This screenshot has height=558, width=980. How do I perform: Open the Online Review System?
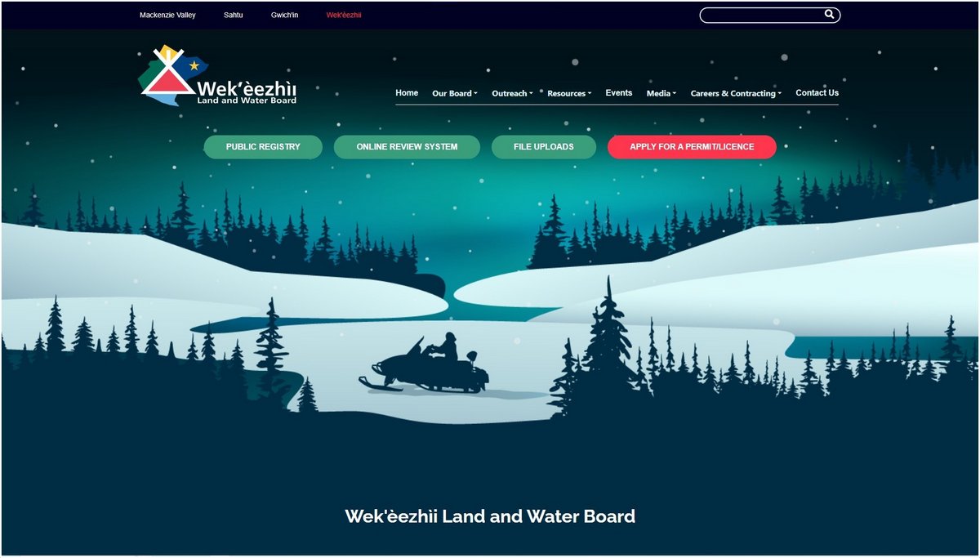(407, 147)
